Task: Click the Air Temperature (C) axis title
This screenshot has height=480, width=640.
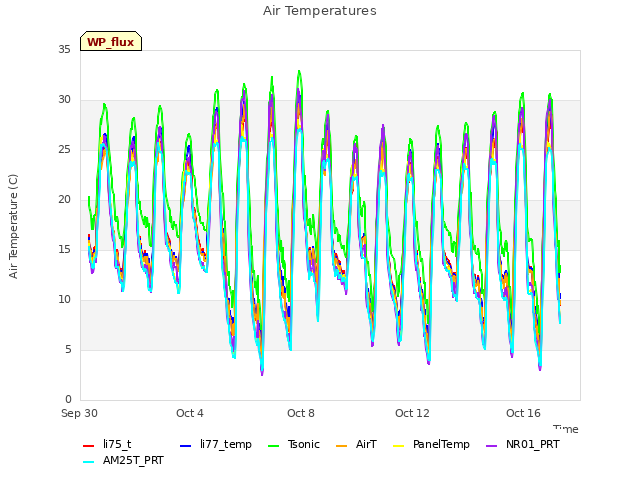Action: tap(13, 227)
